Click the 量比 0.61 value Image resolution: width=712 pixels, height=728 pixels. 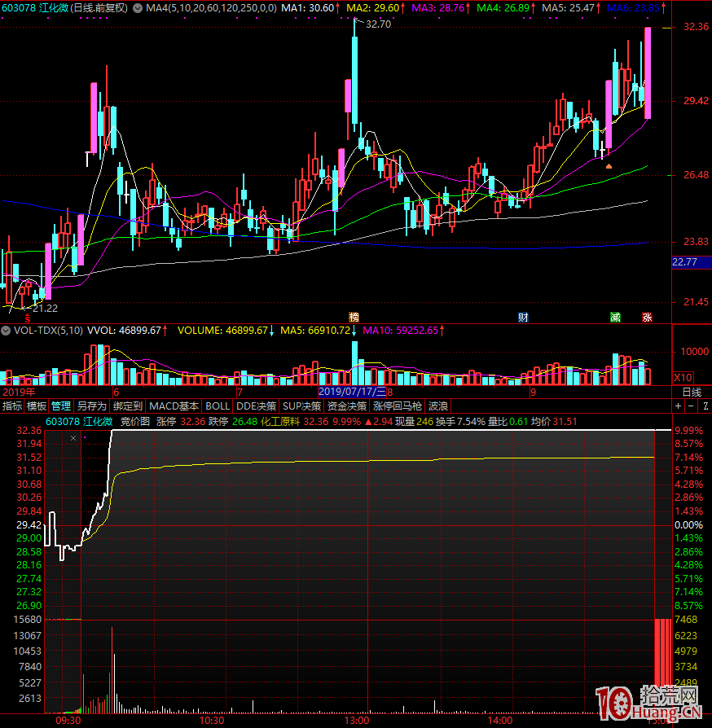508,422
